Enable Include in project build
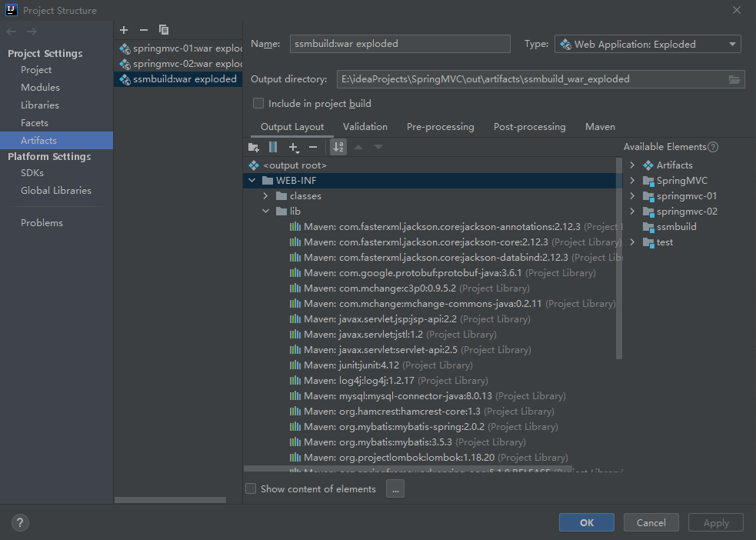 258,104
